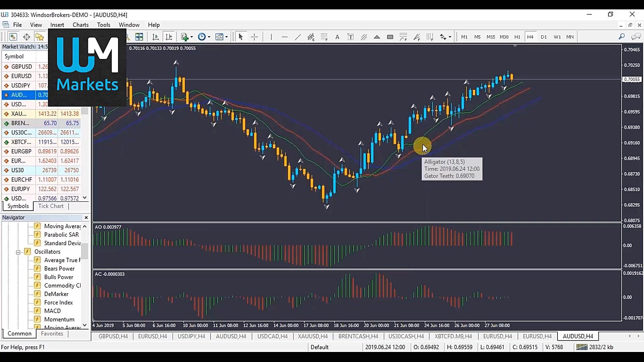Select the Fibonacci time zones tool
The image size is (644, 362).
click(430, 37)
